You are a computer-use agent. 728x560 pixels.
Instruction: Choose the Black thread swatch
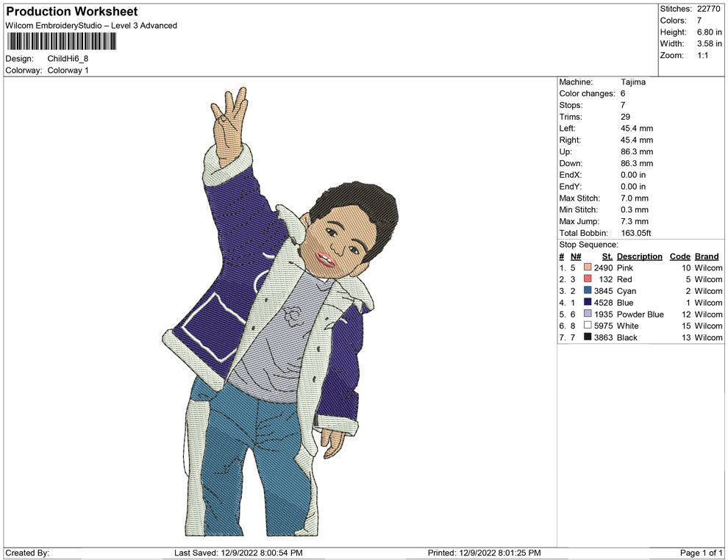[588, 337]
